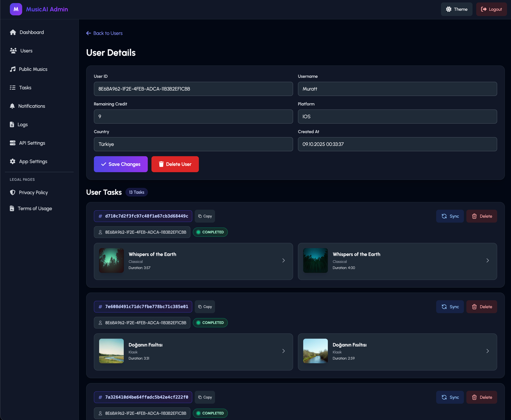Click task hash 7a326410d4be64ffadc5b42e4cf222f0

click(143, 397)
